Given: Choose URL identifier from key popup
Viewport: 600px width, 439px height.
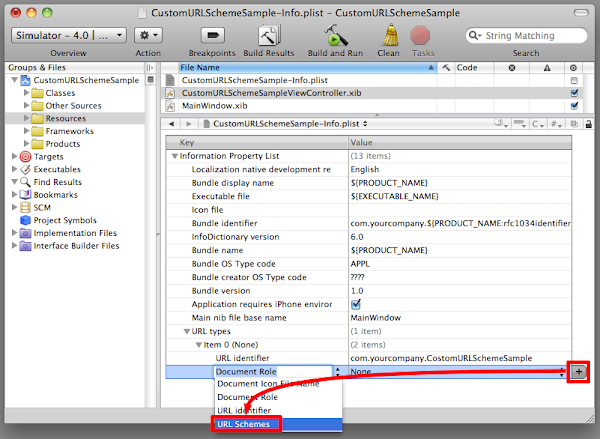Looking at the screenshot, I should click(x=277, y=411).
